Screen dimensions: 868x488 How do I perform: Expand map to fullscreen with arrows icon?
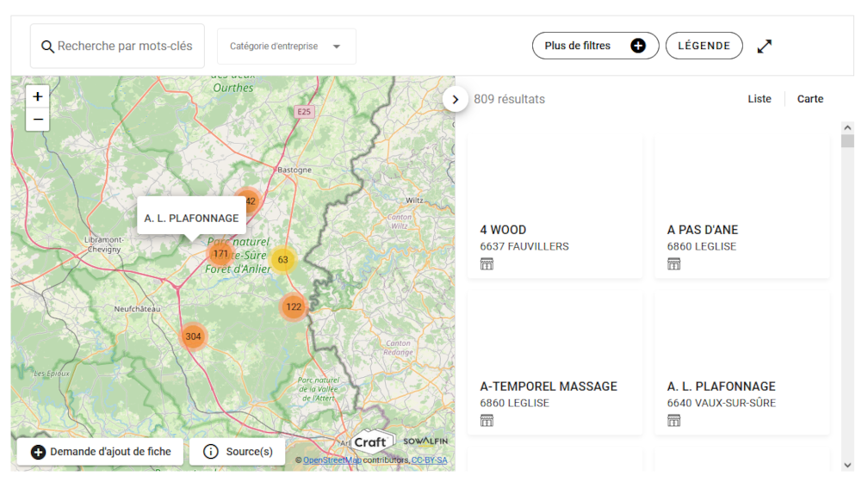[x=765, y=46]
